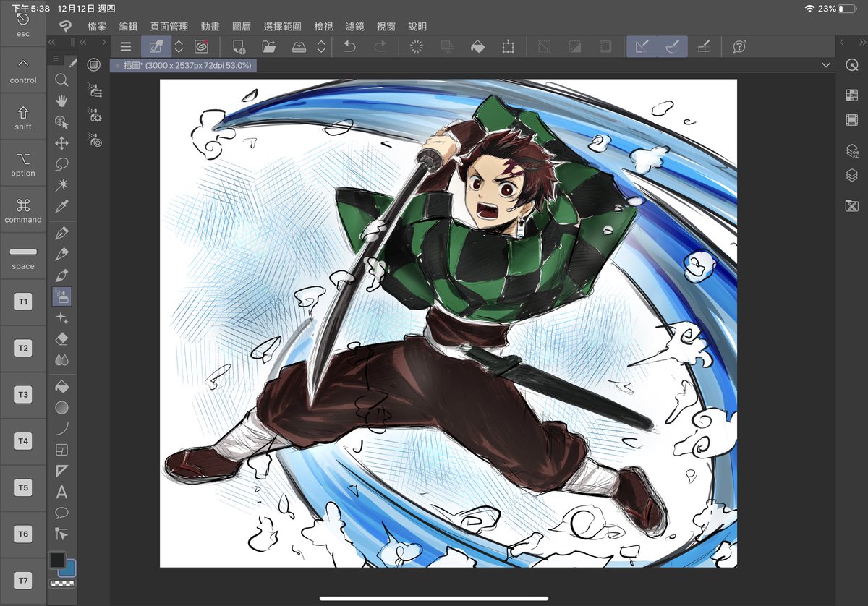Save the document with save icon

click(x=299, y=46)
